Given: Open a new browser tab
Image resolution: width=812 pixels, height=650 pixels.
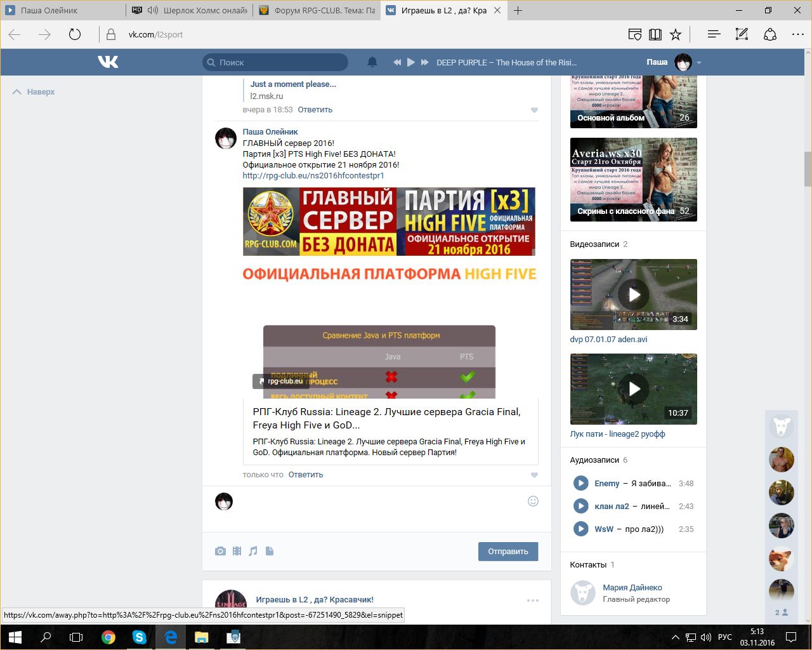Looking at the screenshot, I should pos(518,10).
